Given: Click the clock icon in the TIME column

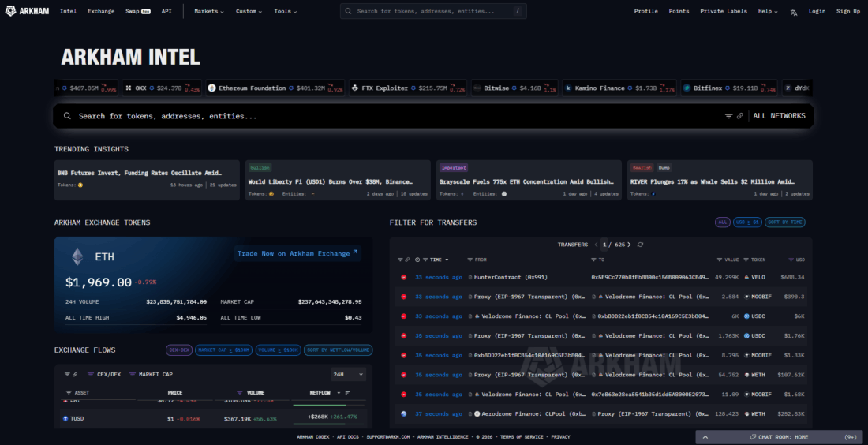Looking at the screenshot, I should [x=417, y=260].
